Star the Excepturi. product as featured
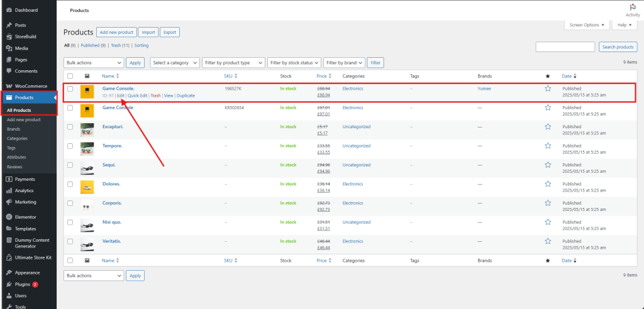The height and width of the screenshot is (309, 644). point(548,126)
